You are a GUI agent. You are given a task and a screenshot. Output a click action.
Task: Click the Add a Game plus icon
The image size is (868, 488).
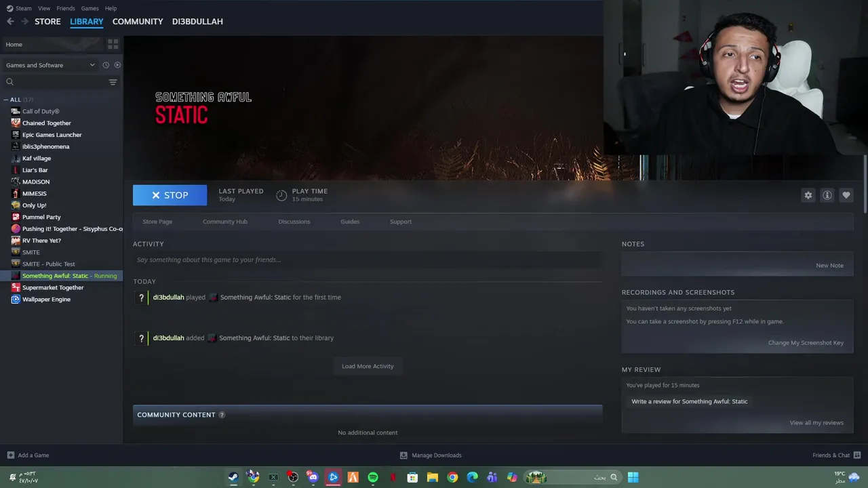pyautogui.click(x=10, y=455)
